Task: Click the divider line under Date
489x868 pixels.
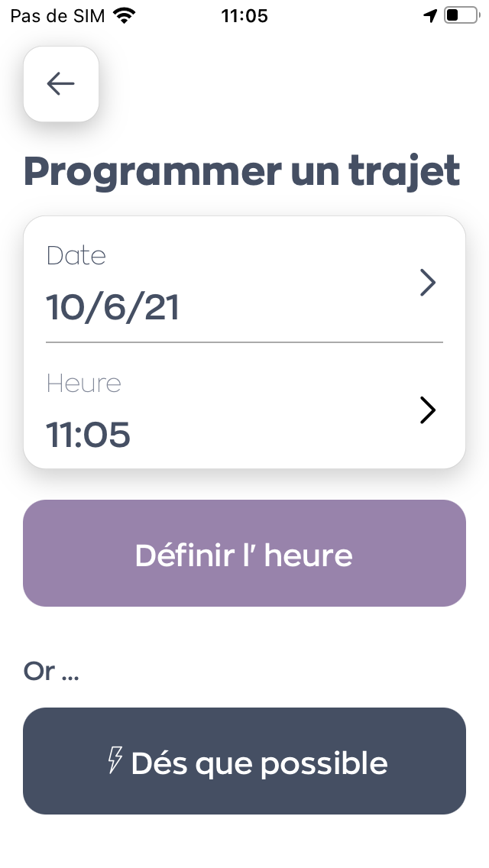Action: point(244,342)
